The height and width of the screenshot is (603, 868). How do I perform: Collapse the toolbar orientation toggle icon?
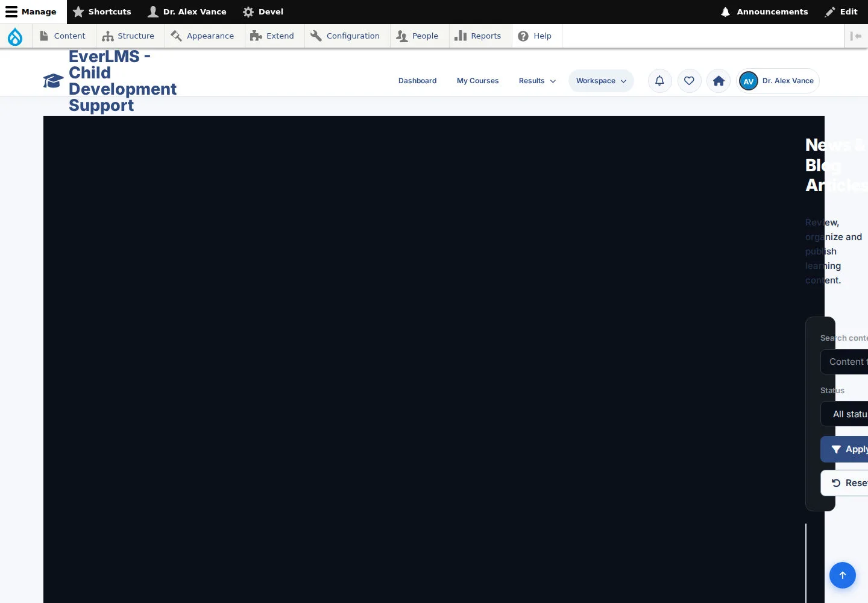coord(856,36)
